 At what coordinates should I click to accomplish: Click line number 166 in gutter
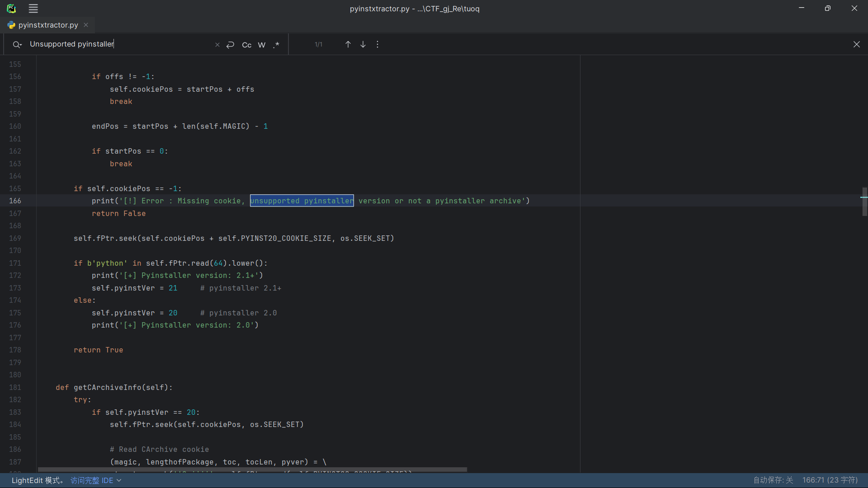point(15,201)
